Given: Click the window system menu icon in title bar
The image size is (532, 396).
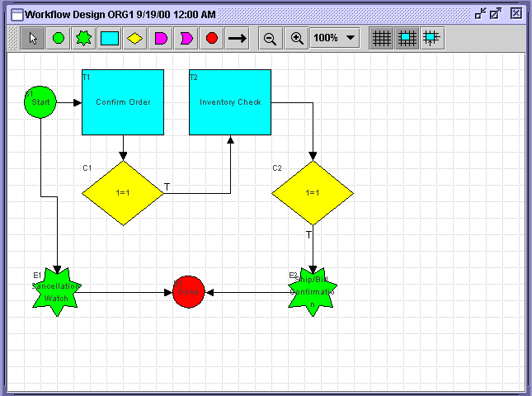Looking at the screenshot, I should (x=17, y=15).
